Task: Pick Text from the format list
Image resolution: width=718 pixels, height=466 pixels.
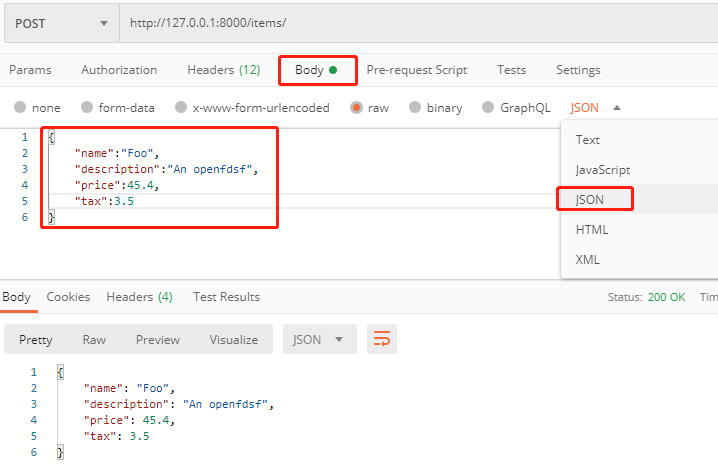Action: point(588,140)
